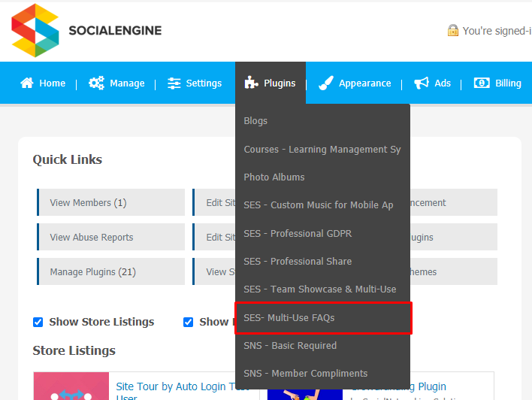Open the Home menu

[53, 83]
